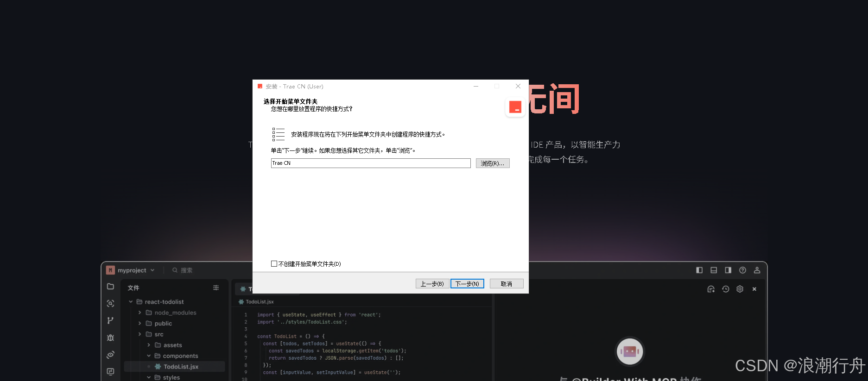
Task: Click the Trae installer title bar icon
Action: [260, 87]
